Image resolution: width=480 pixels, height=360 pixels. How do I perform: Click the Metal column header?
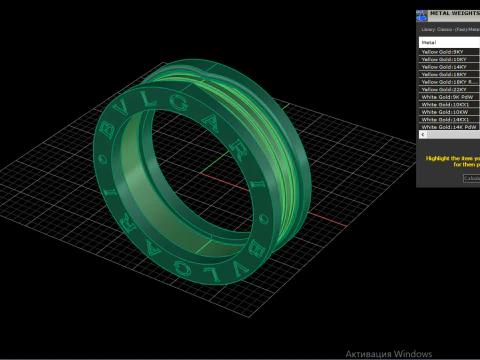pyautogui.click(x=449, y=42)
